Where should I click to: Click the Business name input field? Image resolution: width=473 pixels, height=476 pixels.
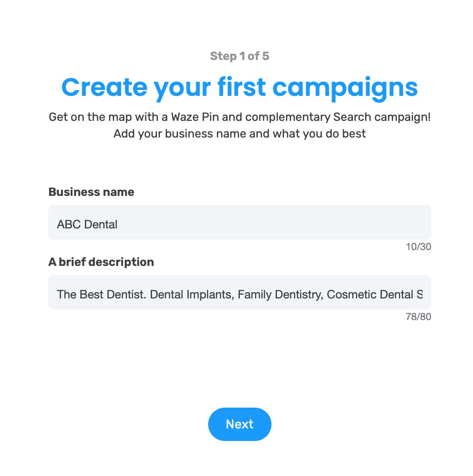[240, 222]
